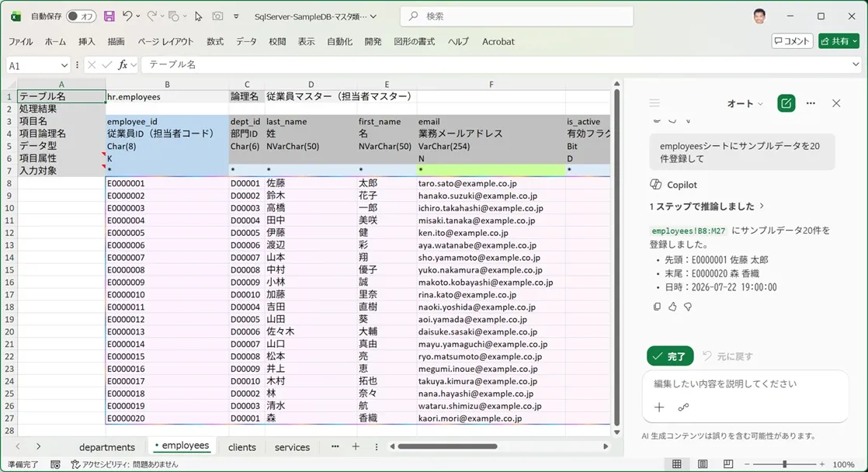Switch to the departments sheet tab
The height and width of the screenshot is (472, 868).
click(107, 447)
